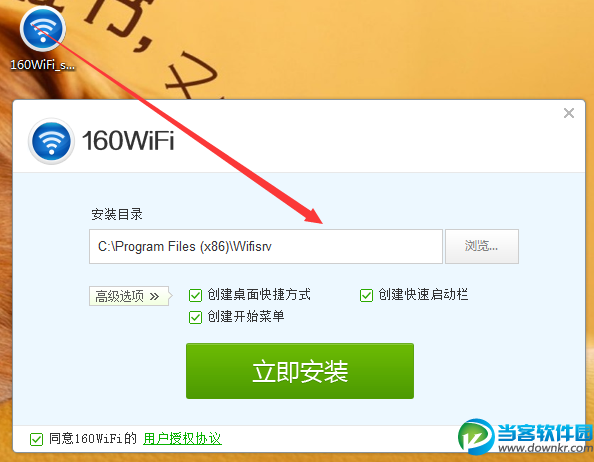This screenshot has width=594, height=462.
Task: Click the » chevron on 高级选项
Action: coord(154,296)
